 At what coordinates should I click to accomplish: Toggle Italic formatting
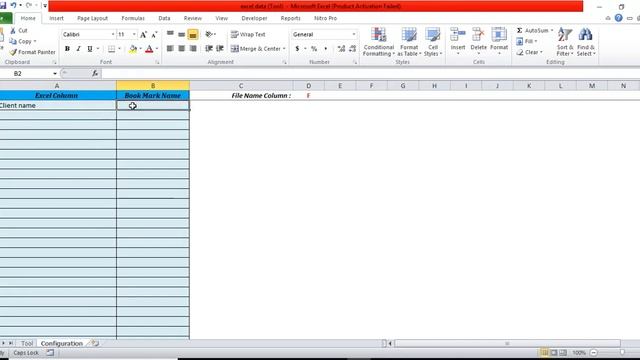click(78, 49)
